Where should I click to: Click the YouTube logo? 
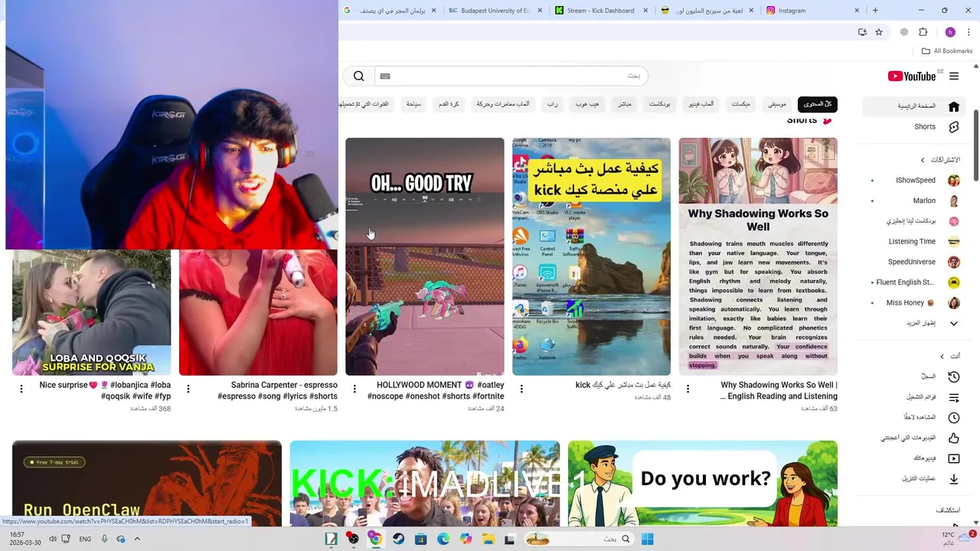pyautogui.click(x=912, y=76)
